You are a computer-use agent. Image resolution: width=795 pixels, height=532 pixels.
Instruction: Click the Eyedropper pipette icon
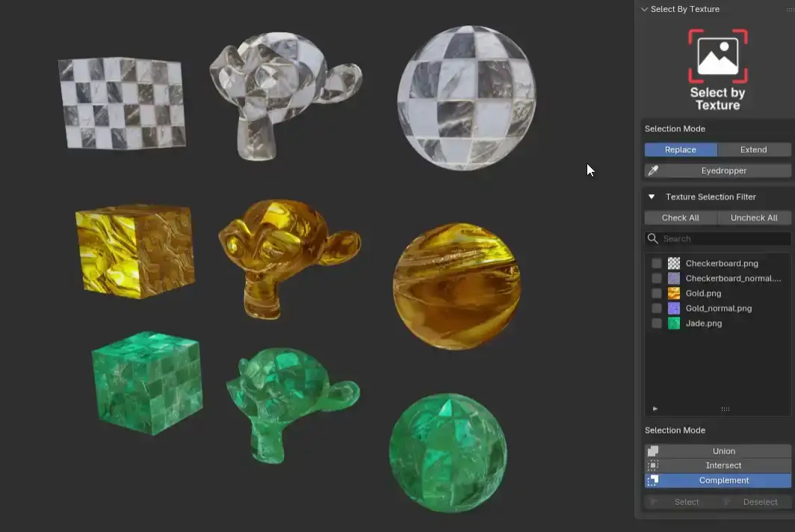tap(653, 171)
